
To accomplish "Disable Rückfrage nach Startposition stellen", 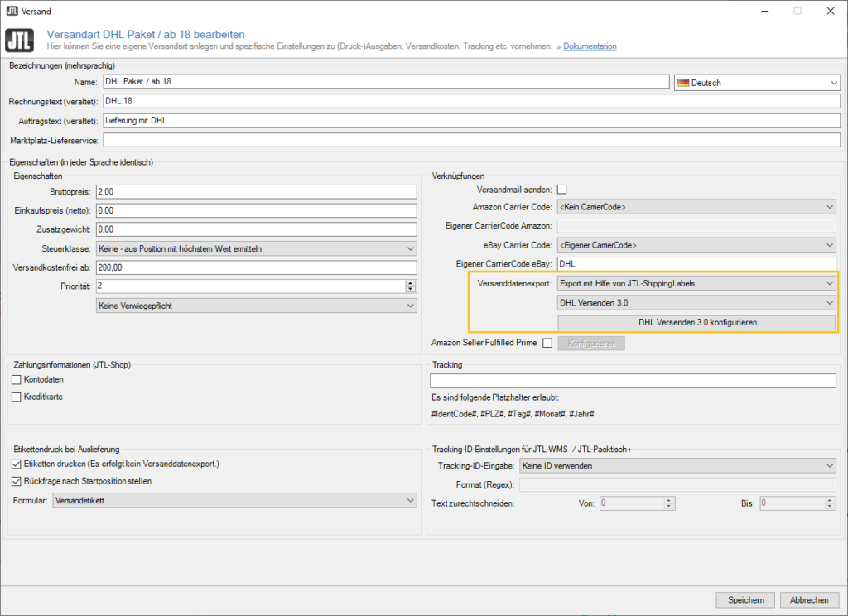I will point(17,481).
